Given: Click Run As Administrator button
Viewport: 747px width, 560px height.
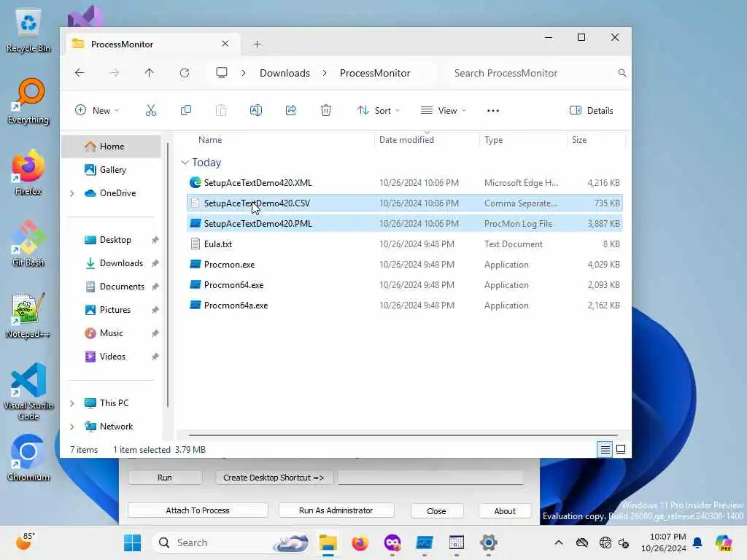Looking at the screenshot, I should tap(336, 510).
